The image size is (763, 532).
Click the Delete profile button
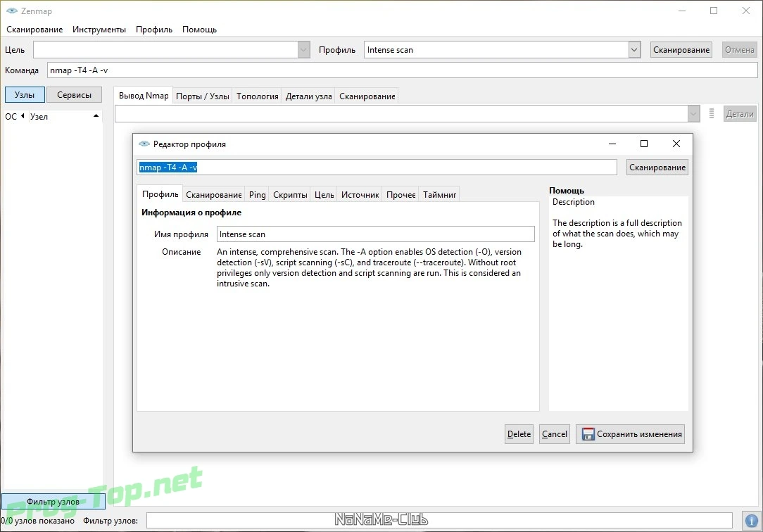click(519, 434)
